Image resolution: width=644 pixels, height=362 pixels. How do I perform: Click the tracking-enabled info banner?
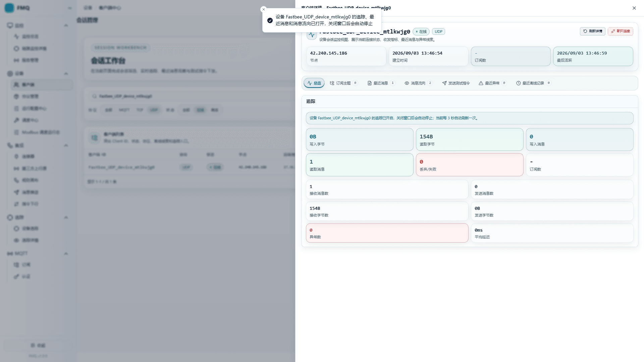(470, 118)
